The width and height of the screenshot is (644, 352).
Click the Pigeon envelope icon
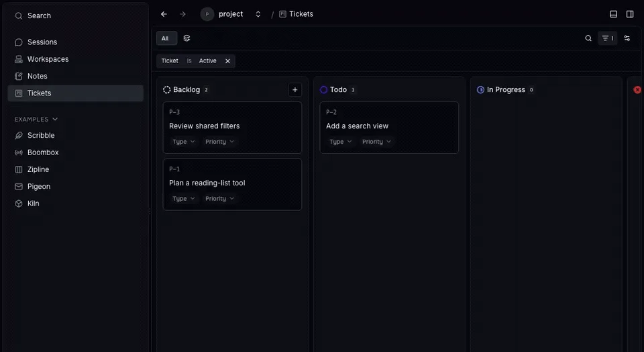coord(19,186)
